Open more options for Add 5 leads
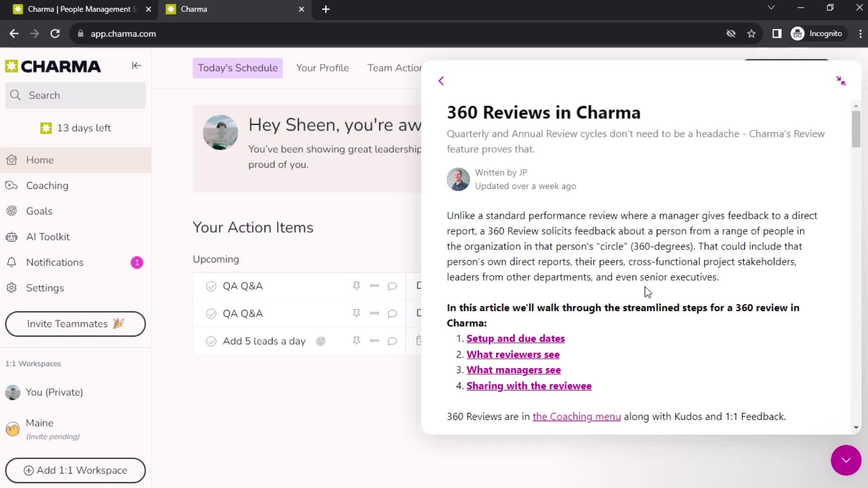Screen dimensions: 868x488 pos(374,341)
